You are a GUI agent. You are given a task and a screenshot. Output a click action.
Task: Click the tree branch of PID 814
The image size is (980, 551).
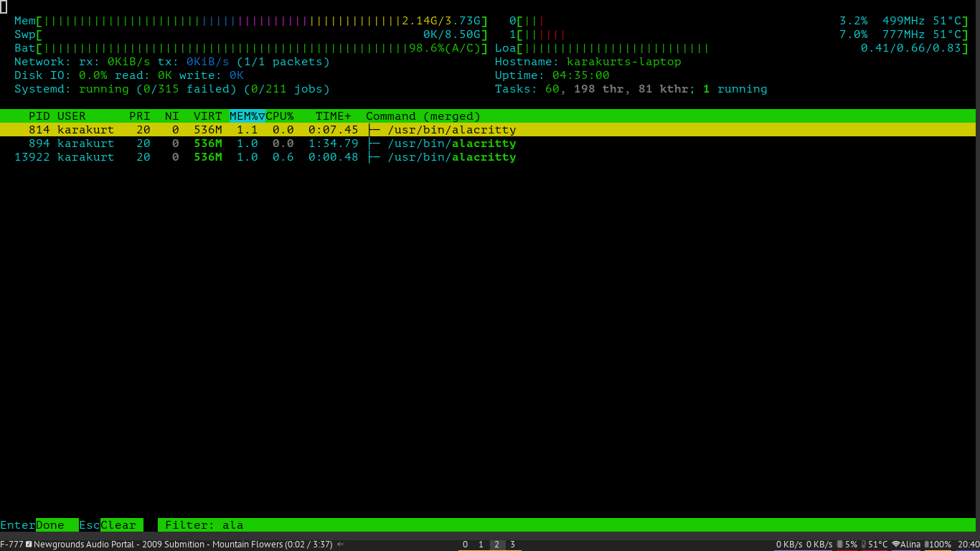373,130
